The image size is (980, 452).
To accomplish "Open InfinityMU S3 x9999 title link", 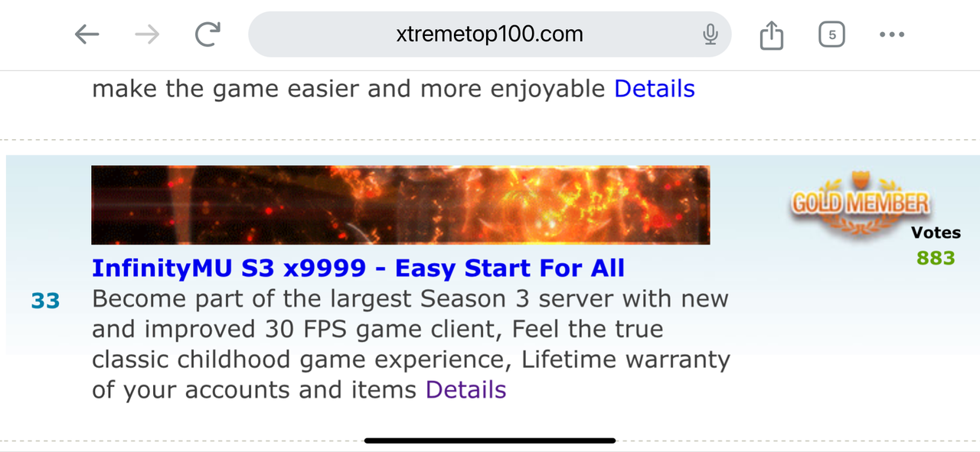I will tap(358, 268).
